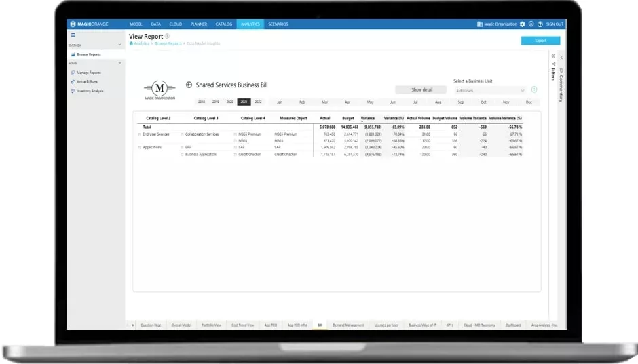Image resolution: width=638 pixels, height=364 pixels.
Task: Switch to the Dashboard tab
Action: 513,325
